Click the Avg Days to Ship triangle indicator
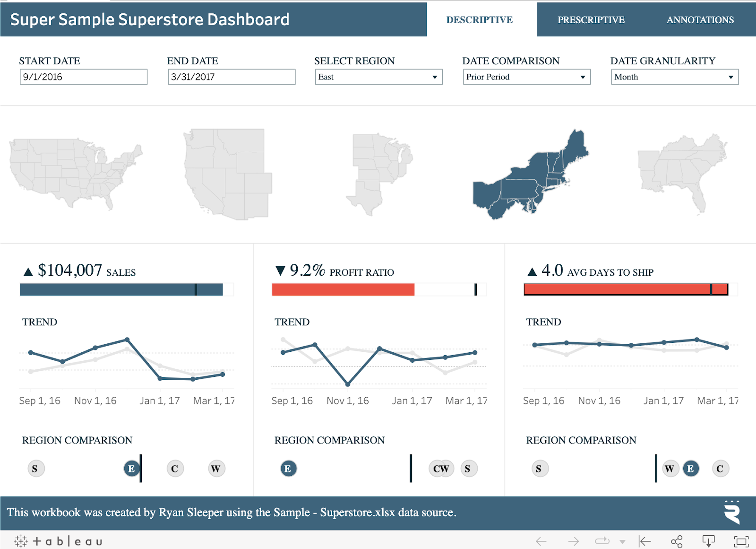Viewport: 756px width, 549px height. click(x=532, y=271)
